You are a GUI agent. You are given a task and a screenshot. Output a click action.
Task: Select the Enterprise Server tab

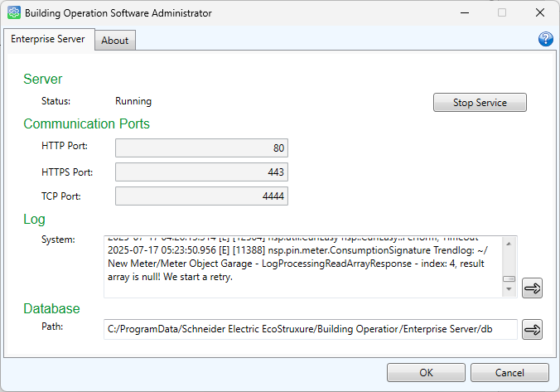[48, 39]
